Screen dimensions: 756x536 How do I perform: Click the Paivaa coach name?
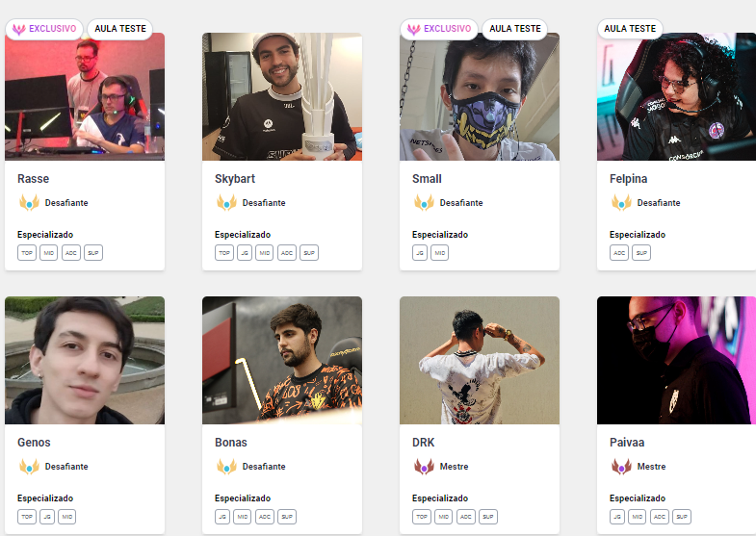pyautogui.click(x=627, y=442)
